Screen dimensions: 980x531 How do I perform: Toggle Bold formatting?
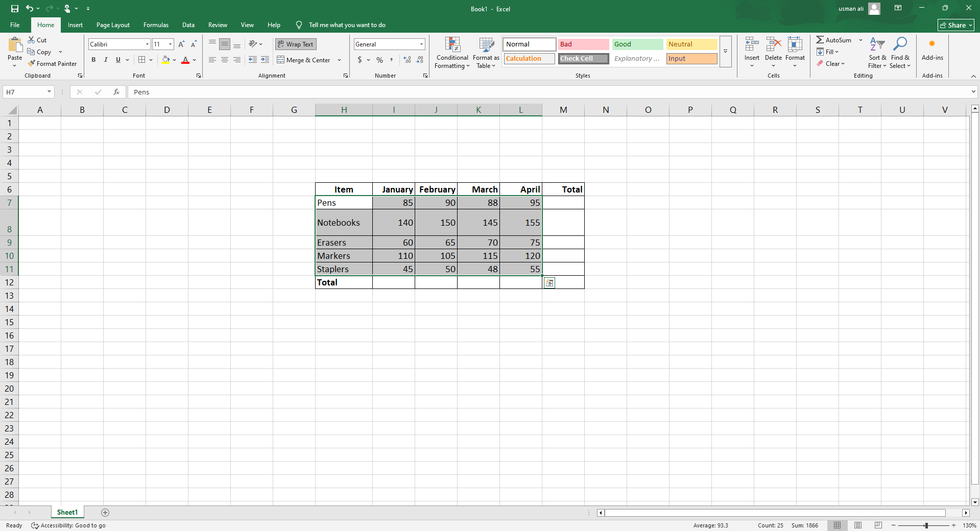pos(93,60)
